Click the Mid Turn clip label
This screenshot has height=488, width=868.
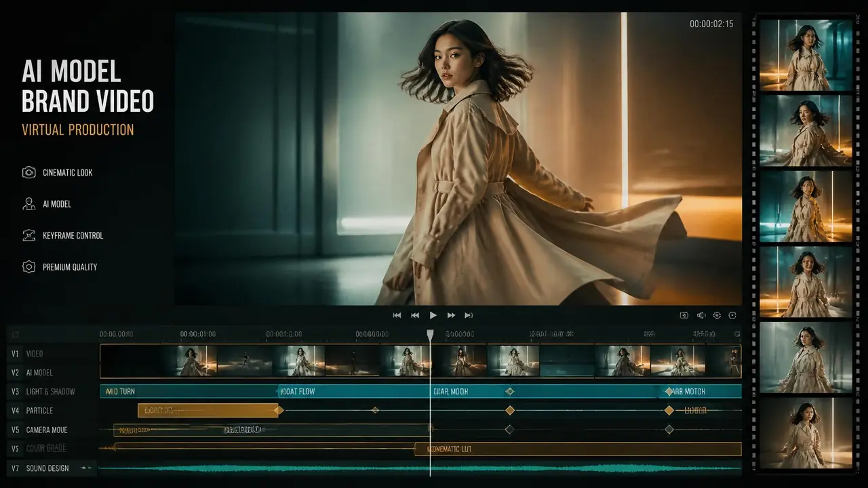pos(121,392)
